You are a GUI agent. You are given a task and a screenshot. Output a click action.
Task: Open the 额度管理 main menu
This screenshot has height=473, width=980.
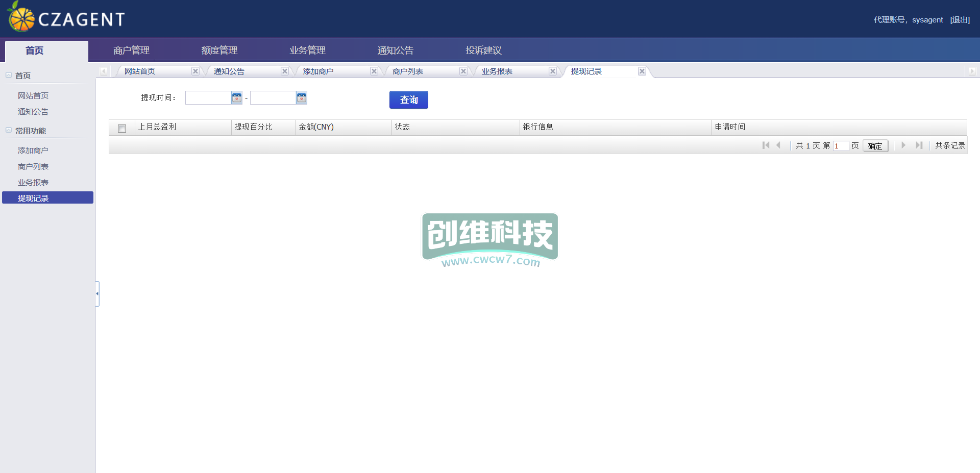[219, 51]
